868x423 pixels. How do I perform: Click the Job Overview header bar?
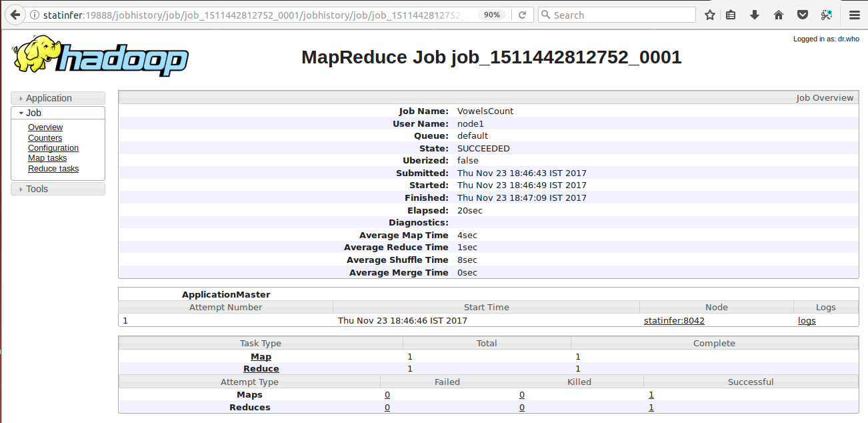point(489,98)
